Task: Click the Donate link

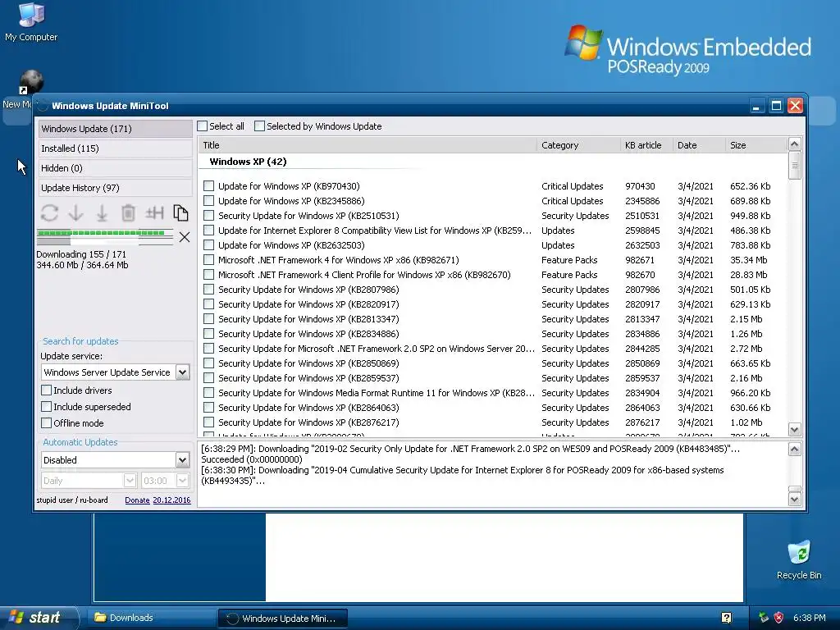Action: 137,500
